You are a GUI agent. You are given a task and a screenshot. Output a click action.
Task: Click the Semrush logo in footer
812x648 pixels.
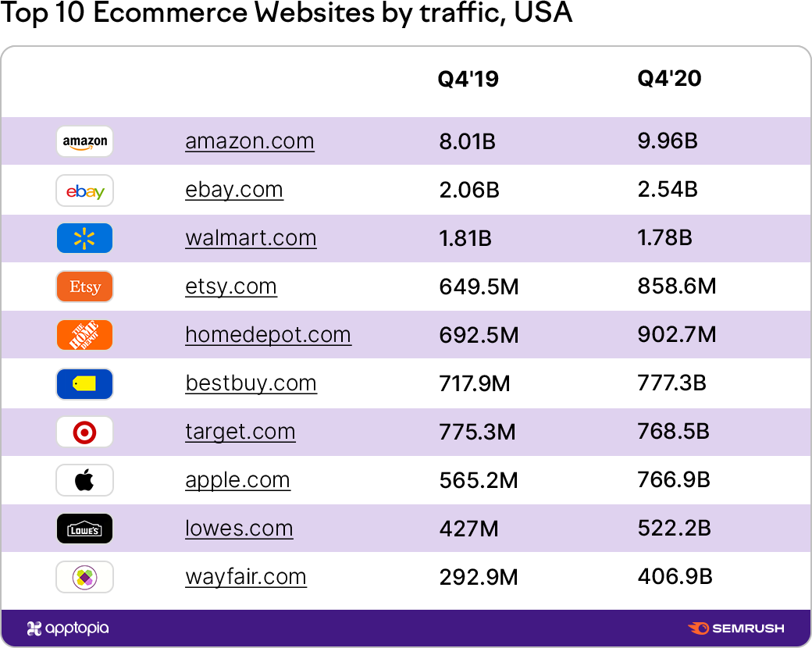735,628
